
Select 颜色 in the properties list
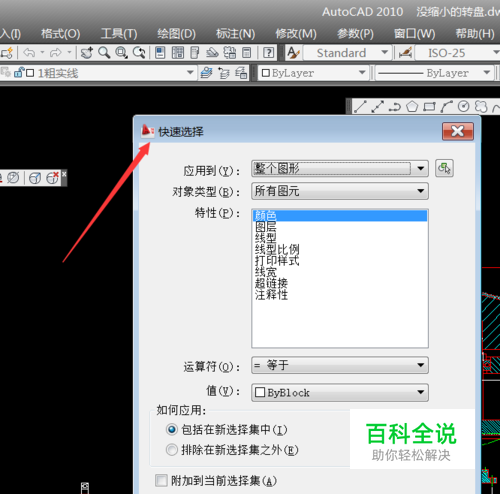[340, 216]
